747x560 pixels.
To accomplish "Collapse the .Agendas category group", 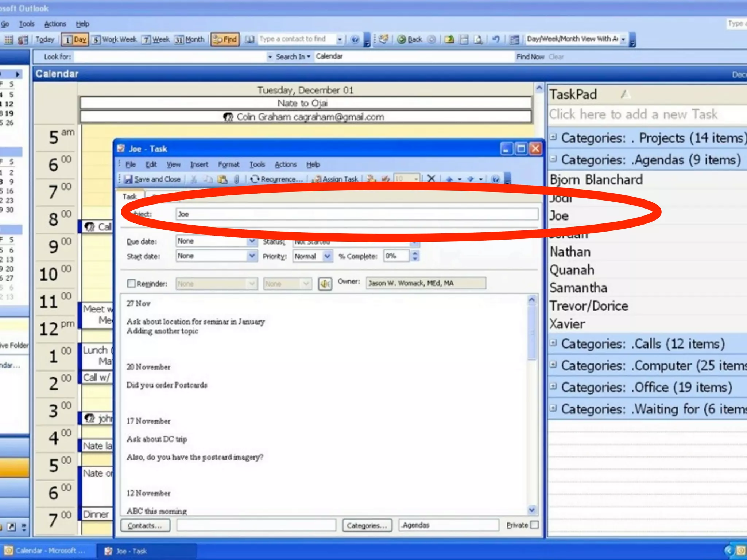I will coord(553,159).
